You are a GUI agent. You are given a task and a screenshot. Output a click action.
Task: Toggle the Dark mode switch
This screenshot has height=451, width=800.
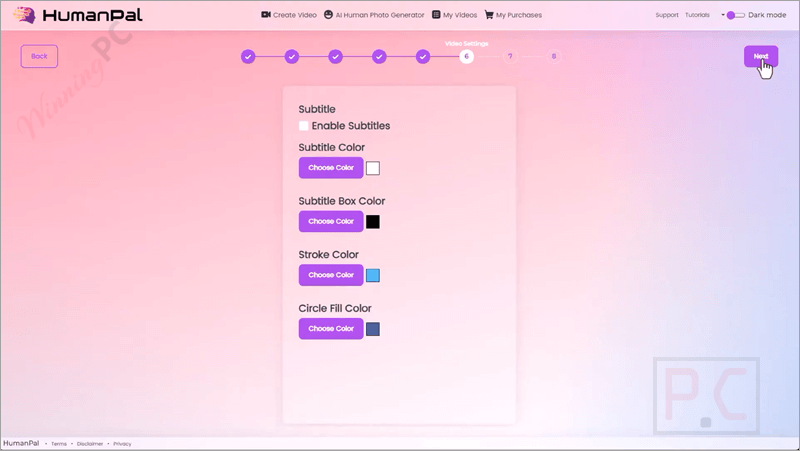tap(735, 15)
